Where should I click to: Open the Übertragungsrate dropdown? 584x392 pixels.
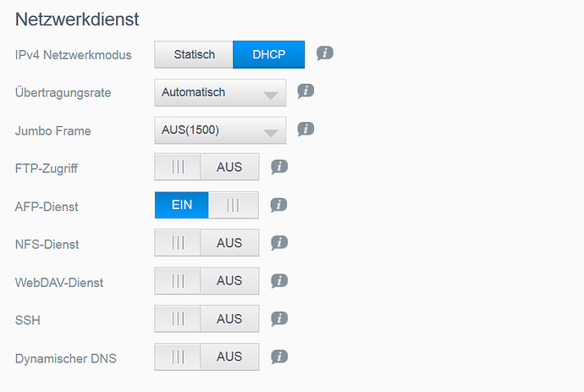(220, 92)
